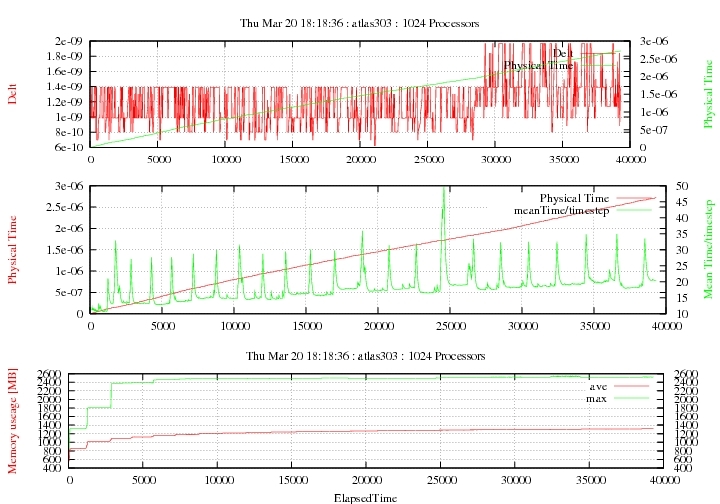
Task: Click green 'Physical Time' axis label of top chart
Action: 709,95
